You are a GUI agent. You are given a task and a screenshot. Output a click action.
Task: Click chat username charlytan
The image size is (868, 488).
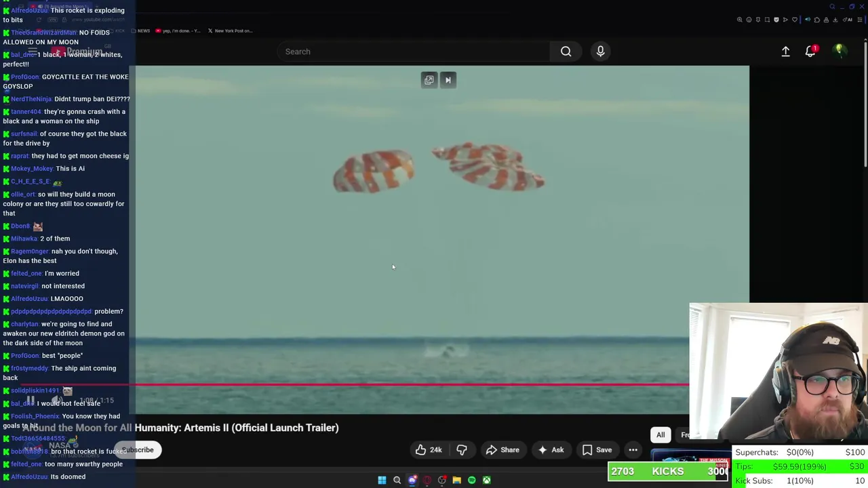pos(24,324)
